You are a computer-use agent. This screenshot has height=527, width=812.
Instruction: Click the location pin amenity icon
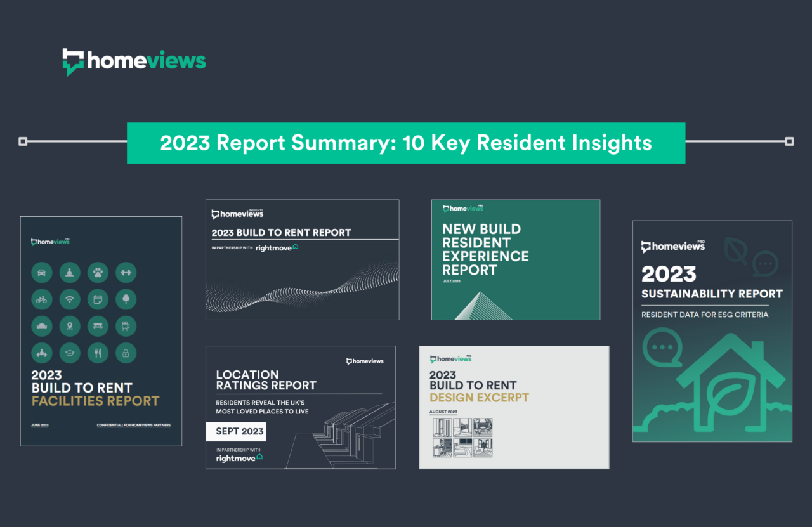pos(70,326)
